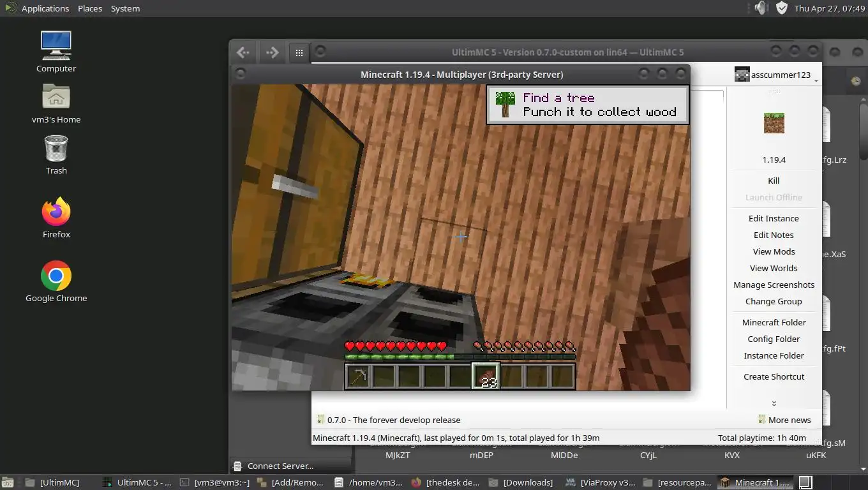Open Minecraft Folder in UltimMC
The height and width of the screenshot is (490, 868).
tap(774, 322)
